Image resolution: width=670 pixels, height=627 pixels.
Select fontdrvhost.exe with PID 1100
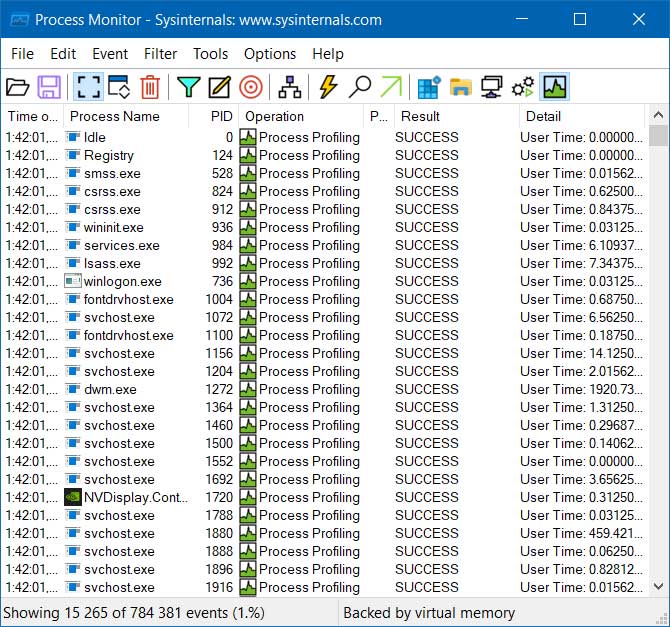325,335
